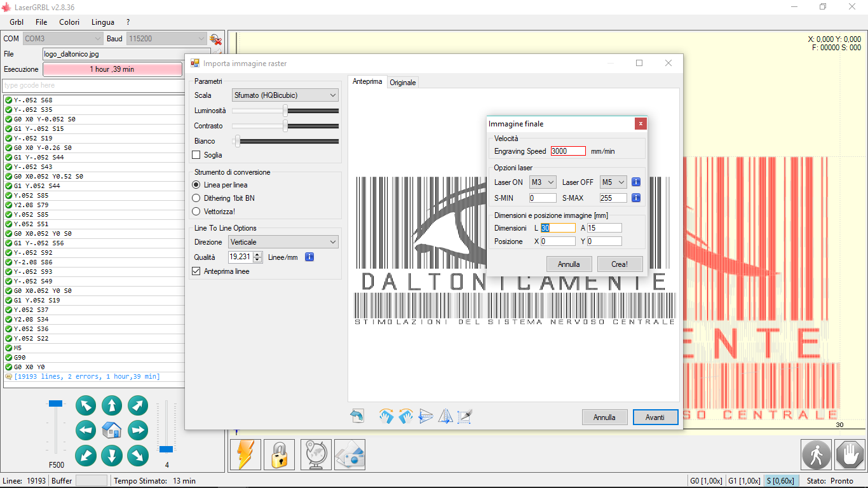Choose the Vettorizza! conversion option
868x488 pixels.
[196, 212]
